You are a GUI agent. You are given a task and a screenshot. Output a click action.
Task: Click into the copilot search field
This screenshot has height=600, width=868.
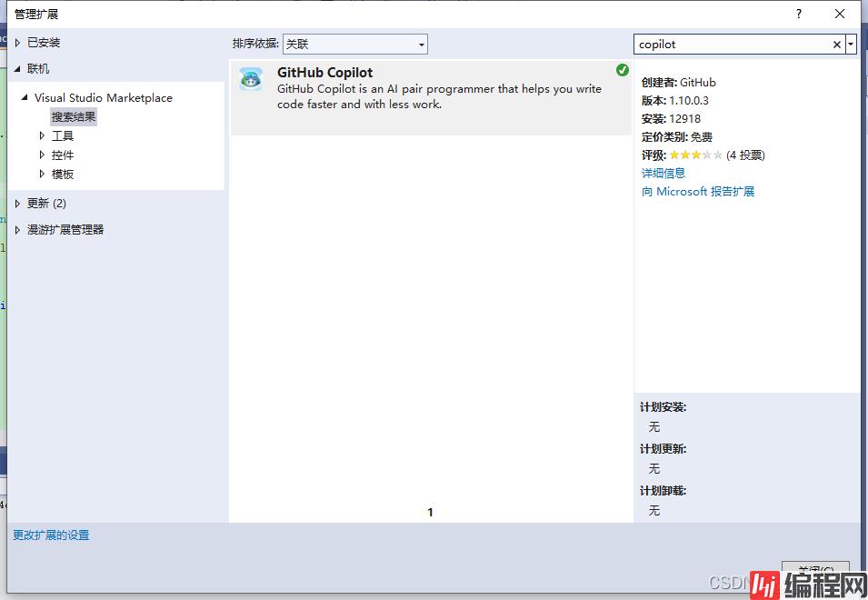tap(732, 45)
